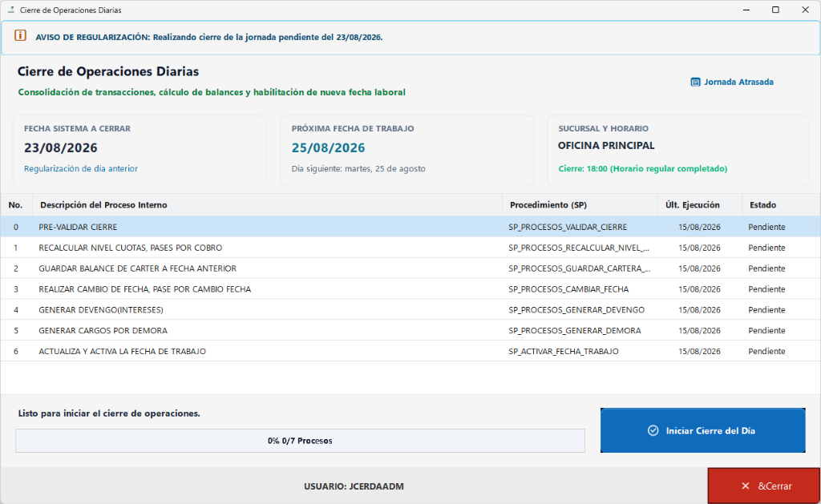The image size is (821, 504).
Task: Click the Procedimiento (SP) column header
Action: 580,204
